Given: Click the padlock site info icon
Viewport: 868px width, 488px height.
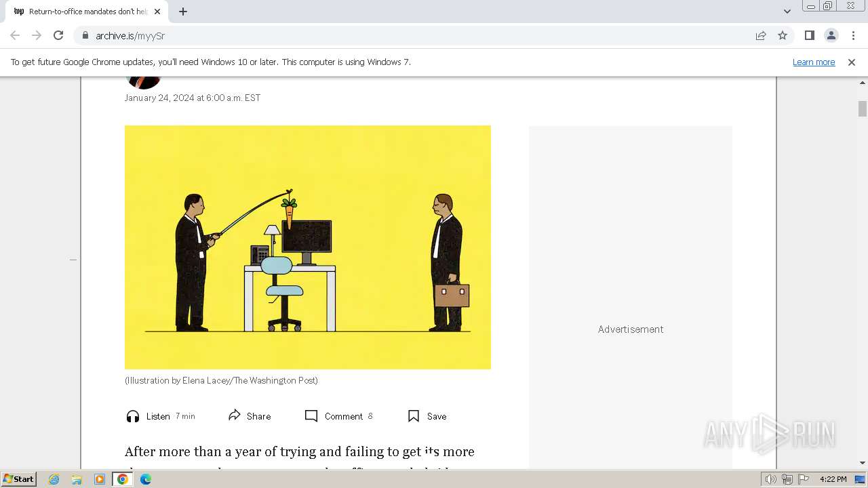Looking at the screenshot, I should (x=85, y=35).
